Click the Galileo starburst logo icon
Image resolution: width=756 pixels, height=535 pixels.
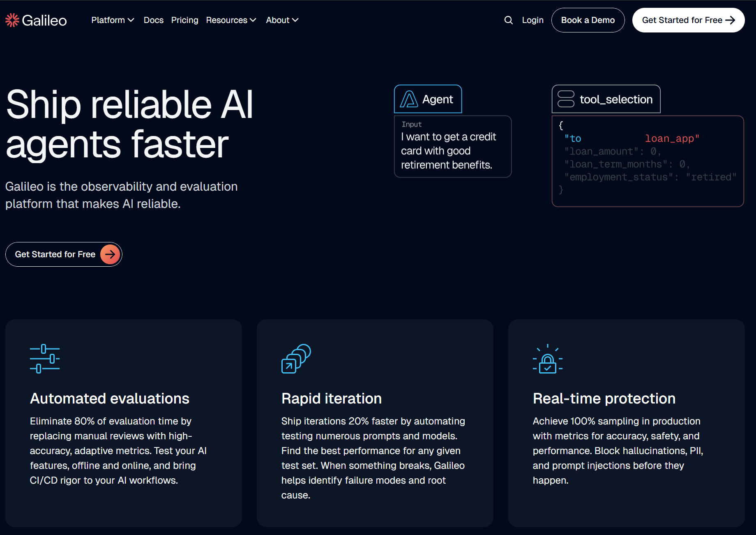[12, 20]
